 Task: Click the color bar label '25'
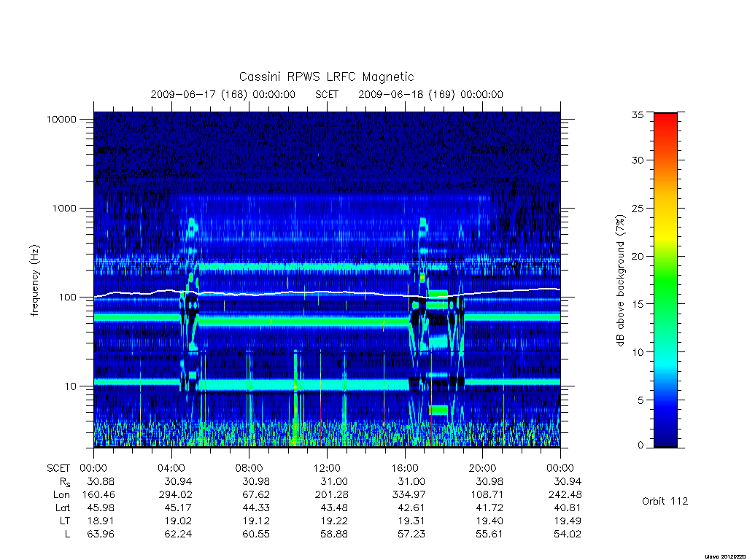click(637, 208)
